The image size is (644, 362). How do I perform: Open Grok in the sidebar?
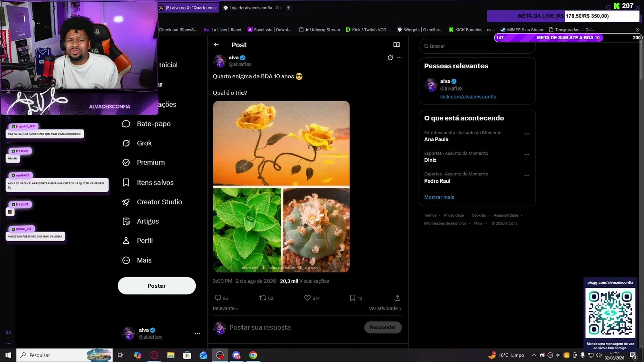click(x=137, y=143)
